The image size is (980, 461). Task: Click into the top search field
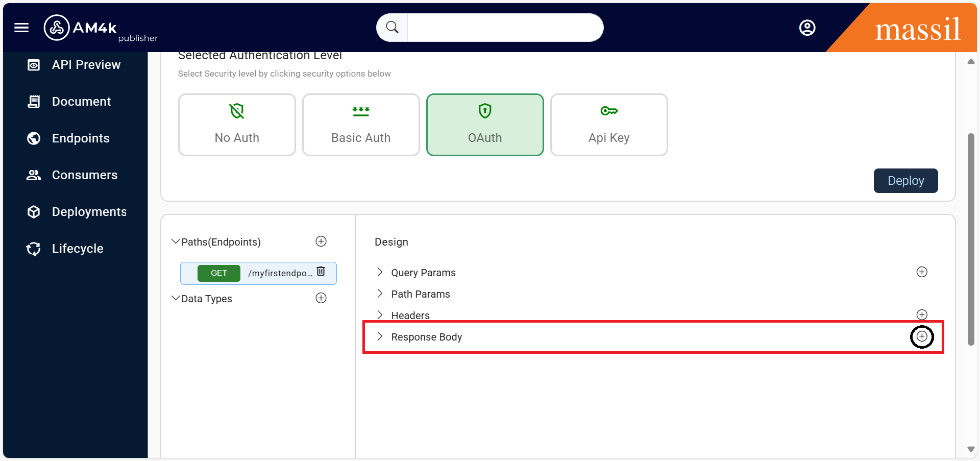point(504,28)
